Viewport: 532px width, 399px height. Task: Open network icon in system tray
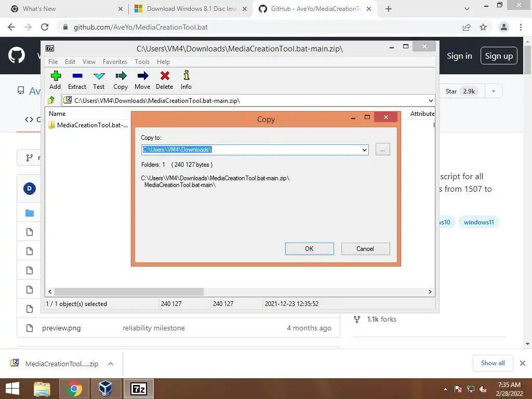point(471,390)
